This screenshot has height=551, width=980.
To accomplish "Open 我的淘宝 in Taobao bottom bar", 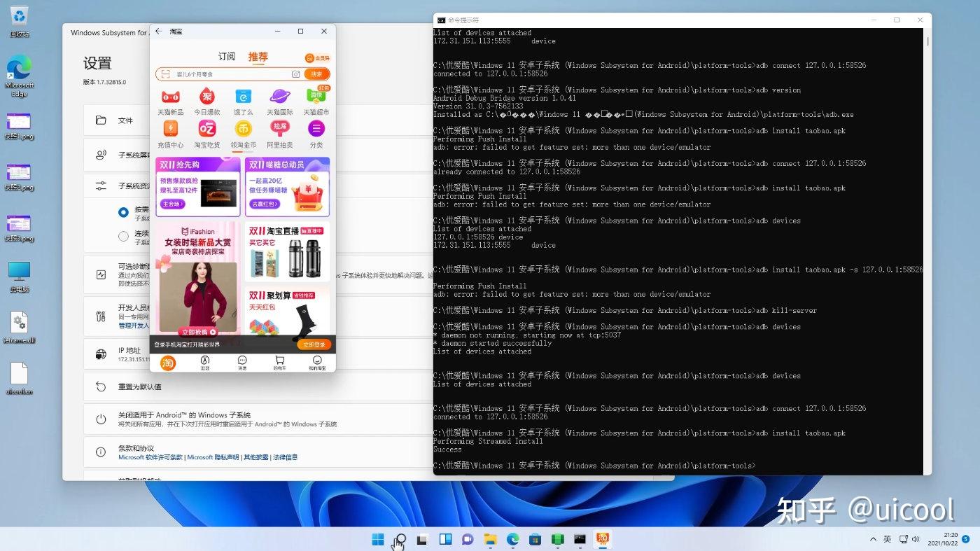I will coord(317,363).
